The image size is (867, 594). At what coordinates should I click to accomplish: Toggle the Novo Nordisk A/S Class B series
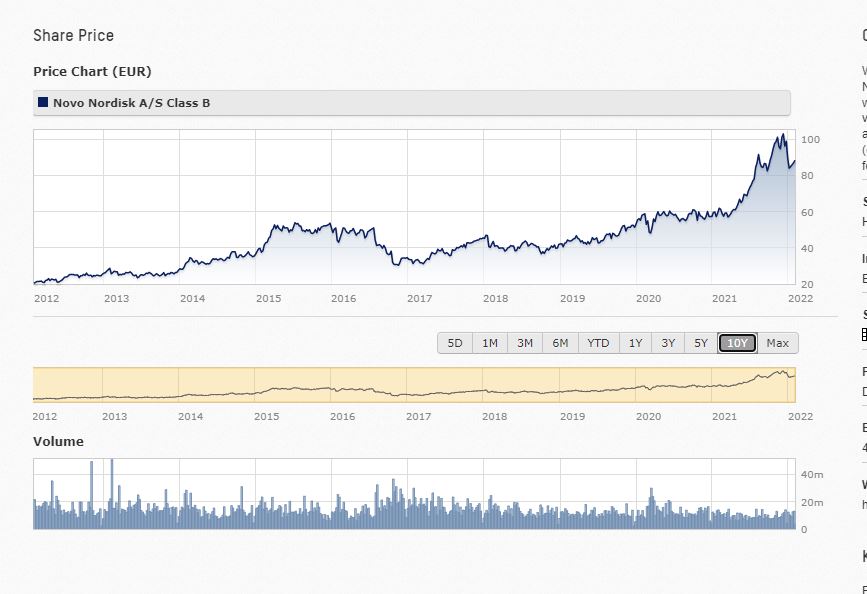pyautogui.click(x=131, y=103)
